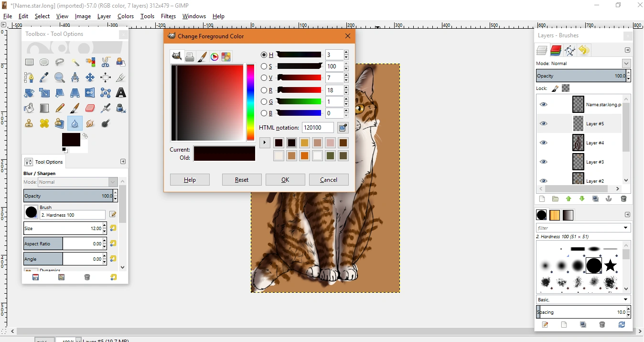Open Brushes dock configure tab menu
644x342 pixels.
click(628, 215)
